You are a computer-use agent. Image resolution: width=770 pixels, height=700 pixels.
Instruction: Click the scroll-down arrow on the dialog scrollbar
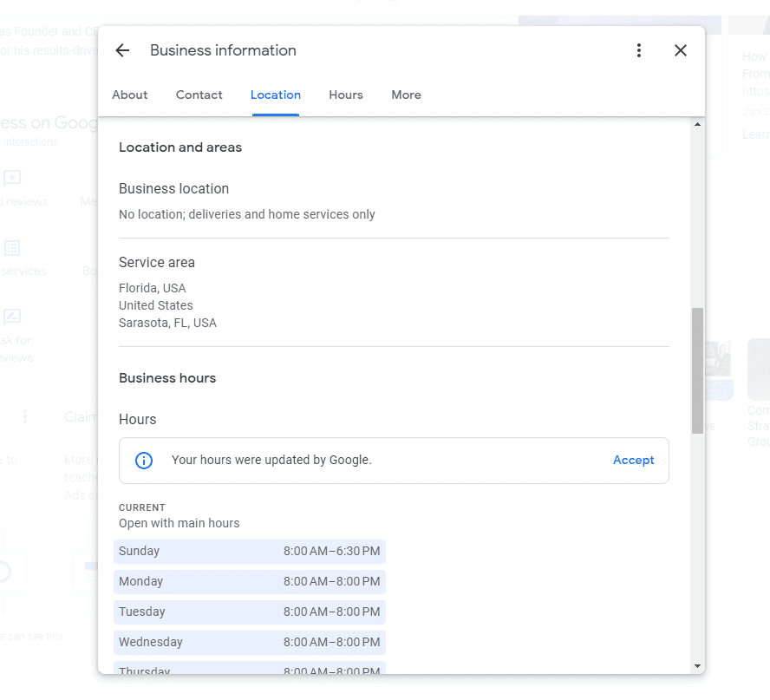(697, 664)
